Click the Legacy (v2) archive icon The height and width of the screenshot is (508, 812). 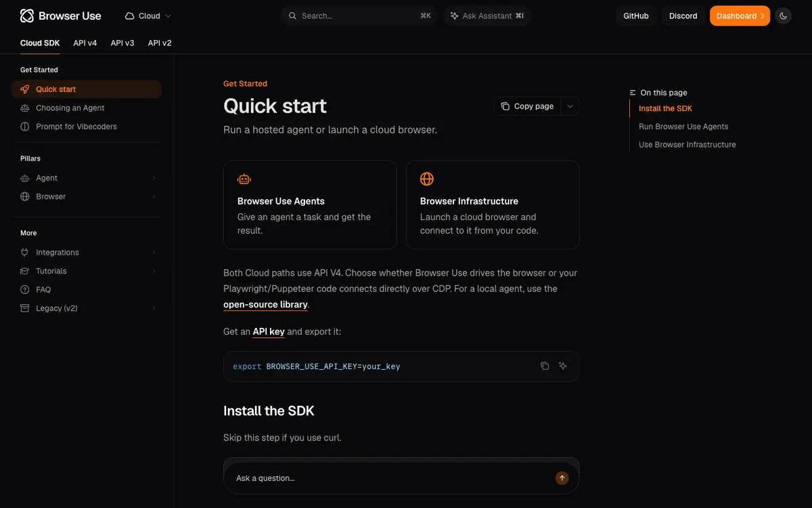click(25, 308)
